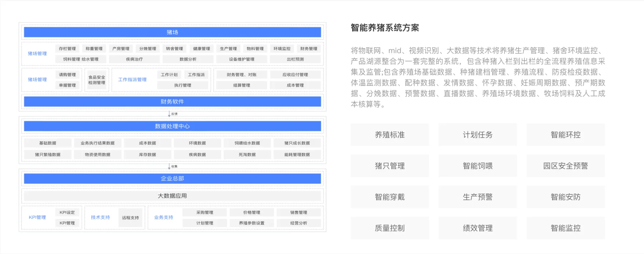Open the 智能环控 feature card
Viewport: 644px width, 254px height.
[x=566, y=135]
